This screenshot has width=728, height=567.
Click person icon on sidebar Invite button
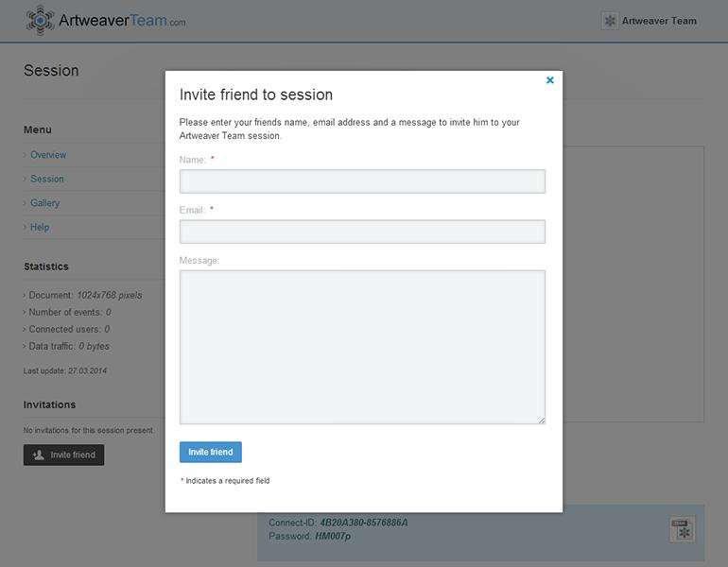(38, 455)
